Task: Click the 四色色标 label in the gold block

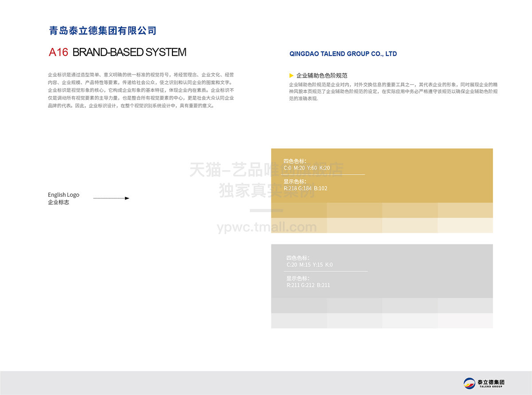Action: pyautogui.click(x=295, y=161)
